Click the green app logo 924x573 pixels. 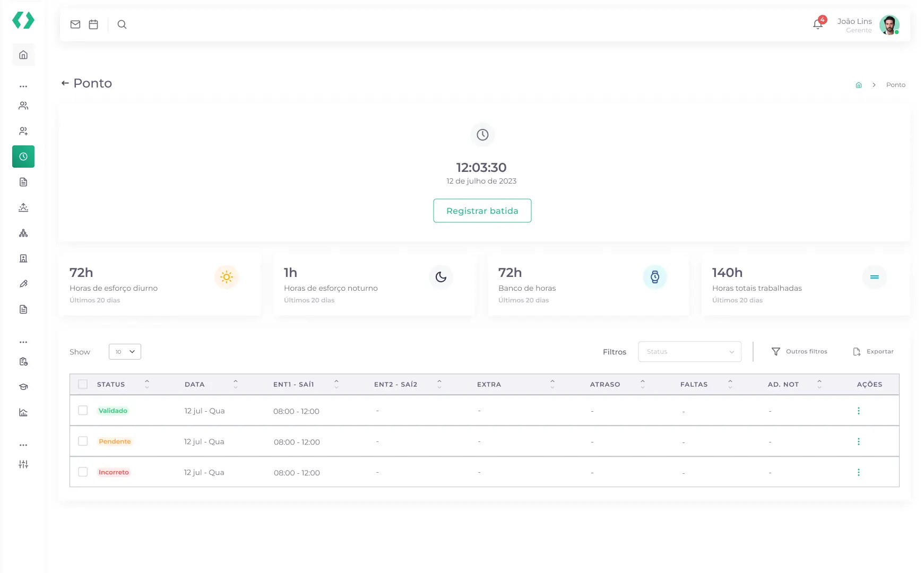(x=23, y=21)
